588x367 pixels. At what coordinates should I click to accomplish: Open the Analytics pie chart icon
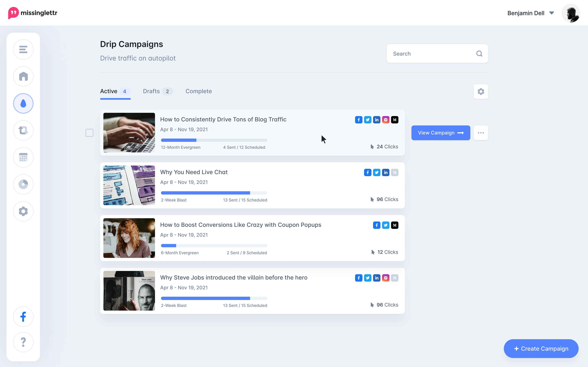pos(23,184)
